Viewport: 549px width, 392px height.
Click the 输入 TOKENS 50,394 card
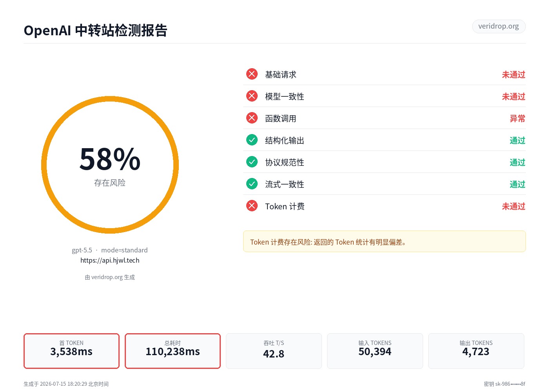(375, 351)
